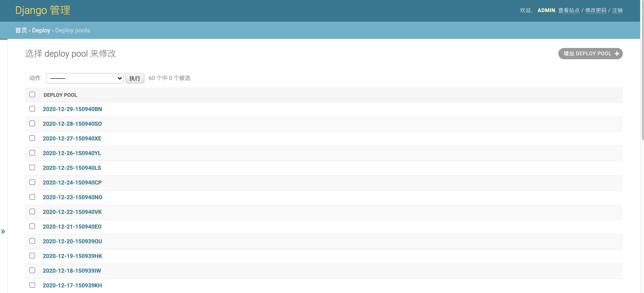Check the box for 2020-12-24-150940CP
This screenshot has height=293, width=644.
click(32, 182)
